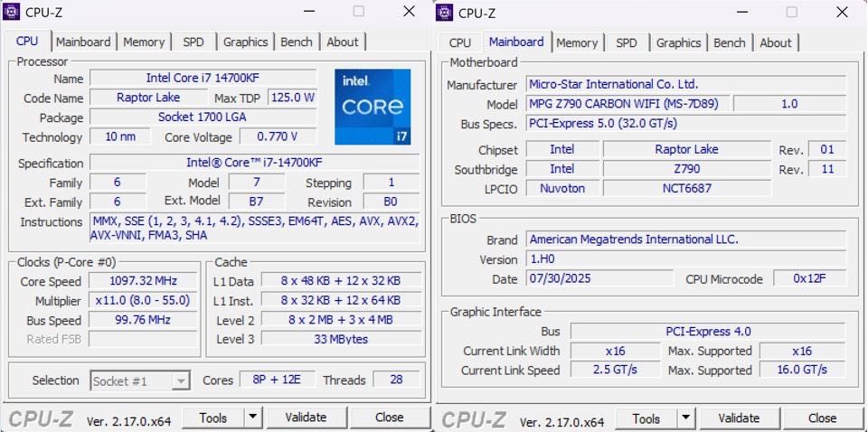The image size is (868, 432).
Task: Click the Raptor Lake code name field in left window
Action: (x=148, y=98)
